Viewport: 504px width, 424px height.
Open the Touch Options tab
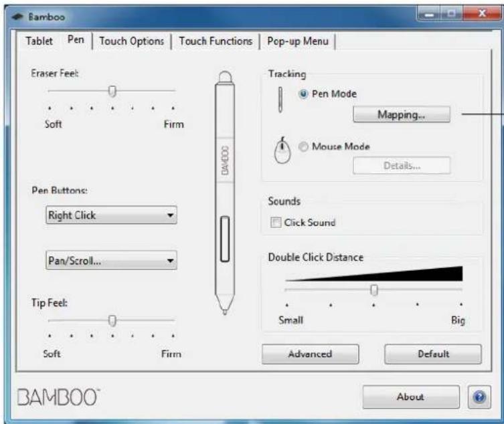click(x=131, y=41)
